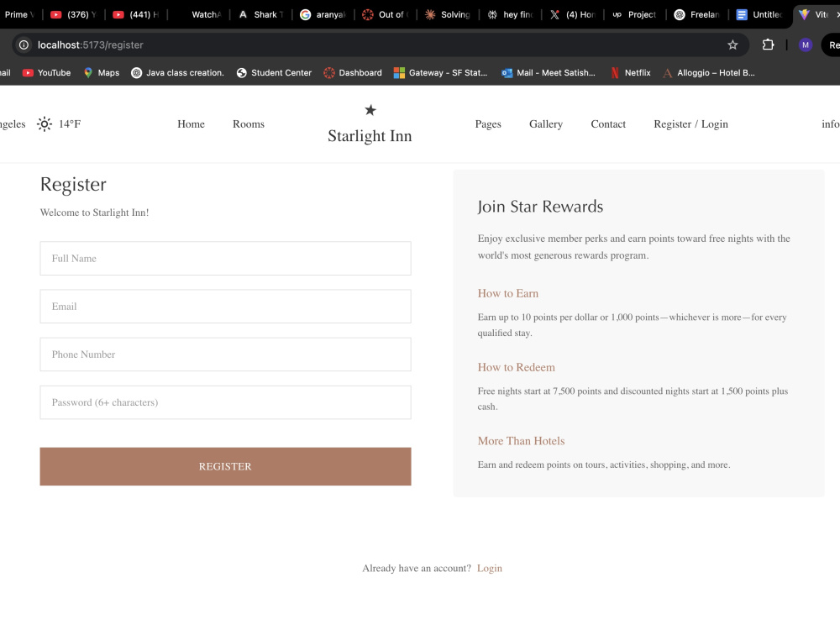Open the Gateway - SF Stat bookmark
Screen dimensions: 840x630
tap(440, 73)
